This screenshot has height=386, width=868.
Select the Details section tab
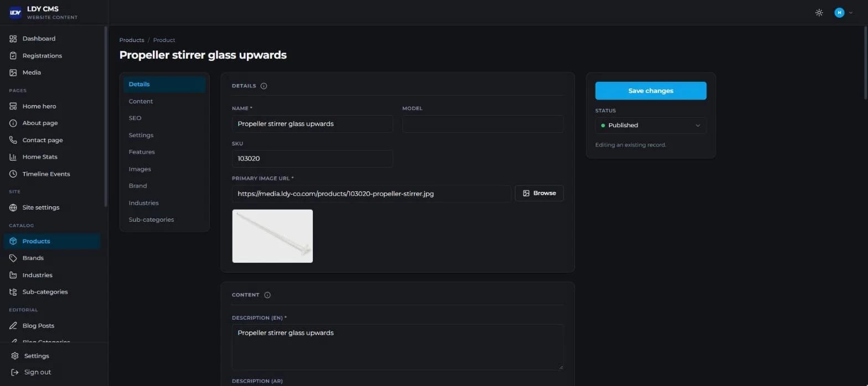[164, 84]
